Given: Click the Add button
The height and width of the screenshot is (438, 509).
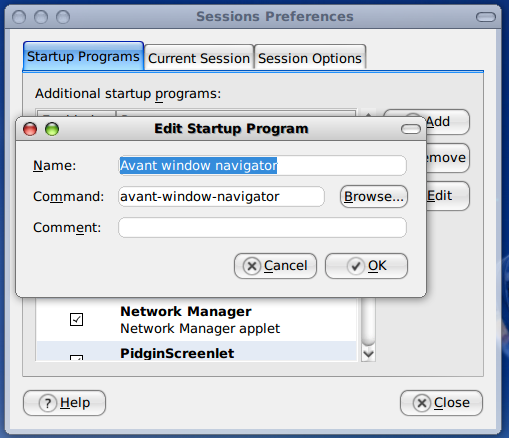Looking at the screenshot, I should [447, 122].
